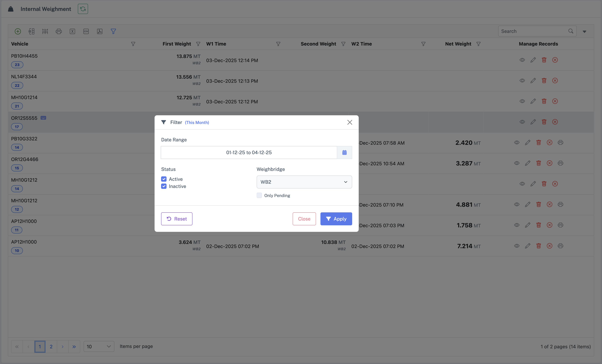The height and width of the screenshot is (364, 602).
Task: Delete the PB10H4455 record with the trash icon
Action: [x=544, y=60]
